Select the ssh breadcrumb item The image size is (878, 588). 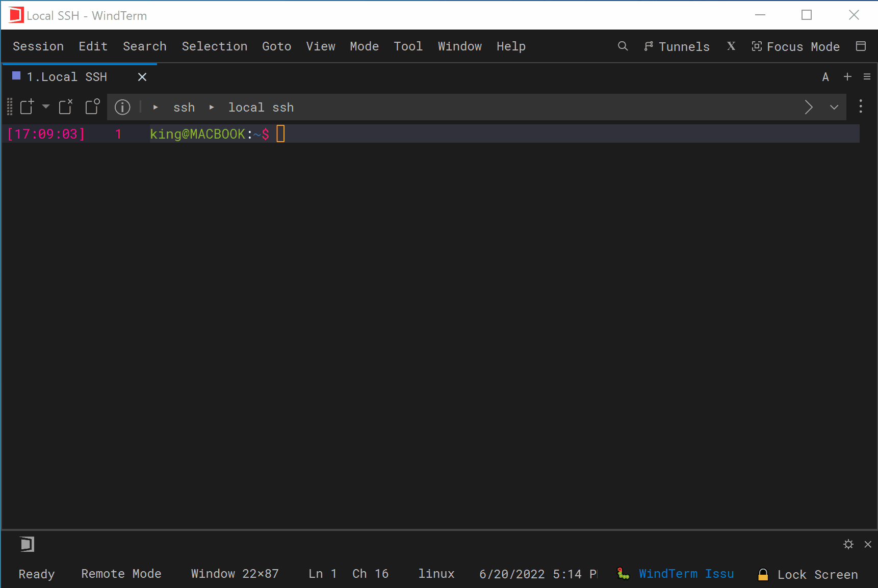coord(184,108)
